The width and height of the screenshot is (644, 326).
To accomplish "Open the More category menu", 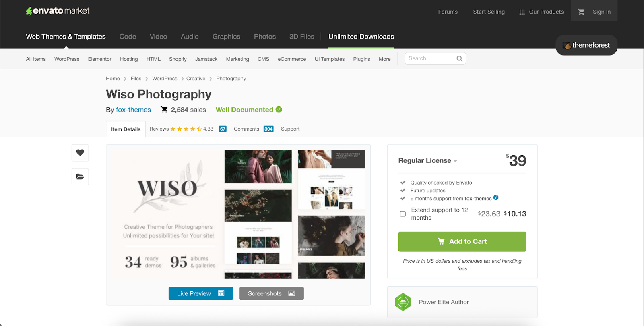I will pos(384,59).
